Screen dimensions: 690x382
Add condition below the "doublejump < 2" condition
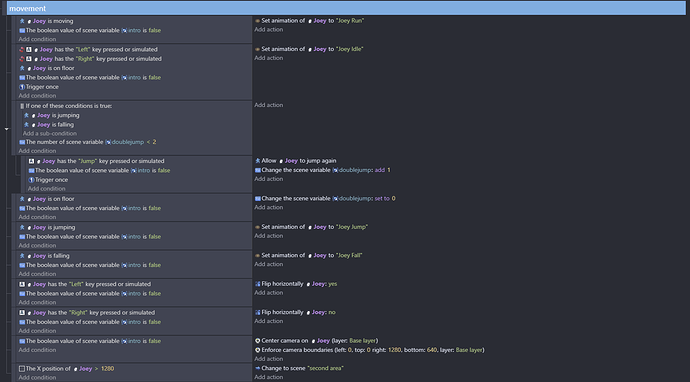coord(37,151)
